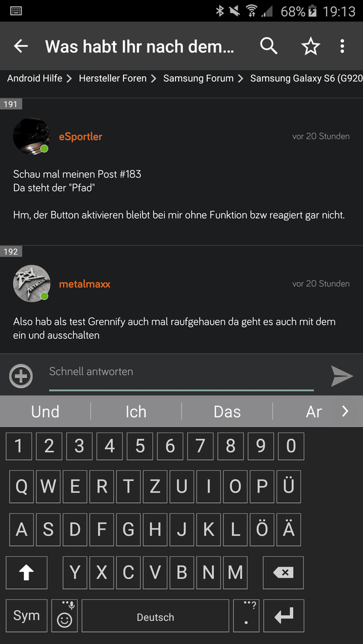Tap metalmaxx's avatar picture
Screen dimensions: 363x644
pos(32,283)
